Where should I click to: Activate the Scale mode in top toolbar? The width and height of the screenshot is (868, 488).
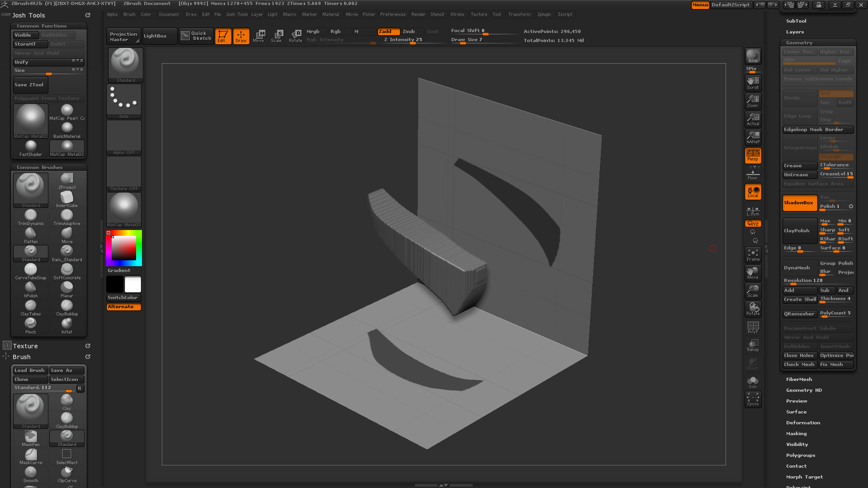[x=276, y=36]
